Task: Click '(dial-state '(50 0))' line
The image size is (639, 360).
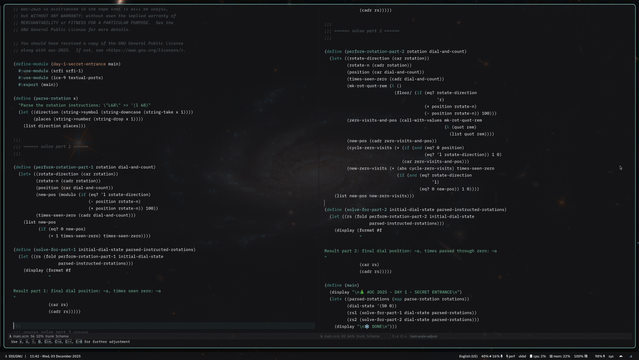Action: [372, 306]
